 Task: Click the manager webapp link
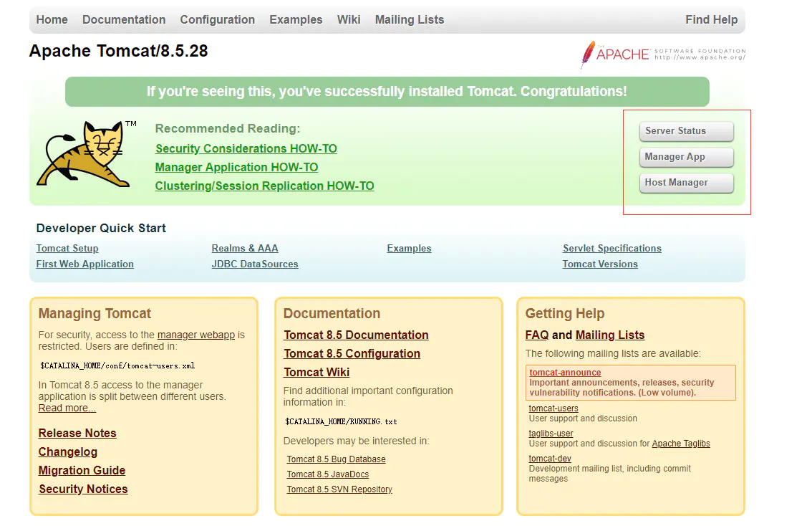[196, 335]
